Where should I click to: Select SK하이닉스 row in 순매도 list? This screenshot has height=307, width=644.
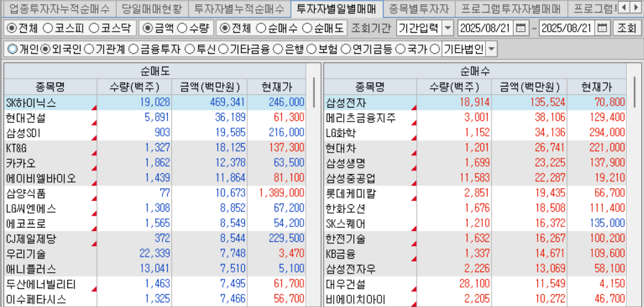tap(154, 102)
